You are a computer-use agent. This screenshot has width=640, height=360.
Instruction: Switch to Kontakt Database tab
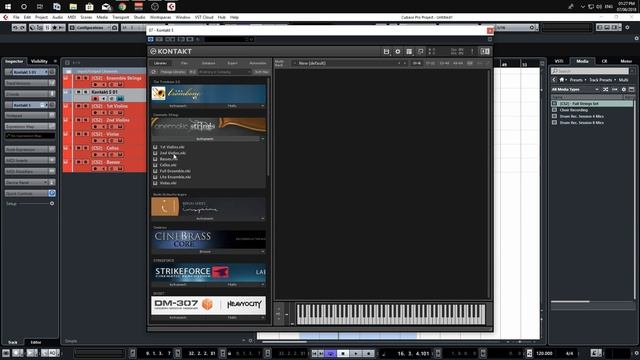pyautogui.click(x=208, y=63)
